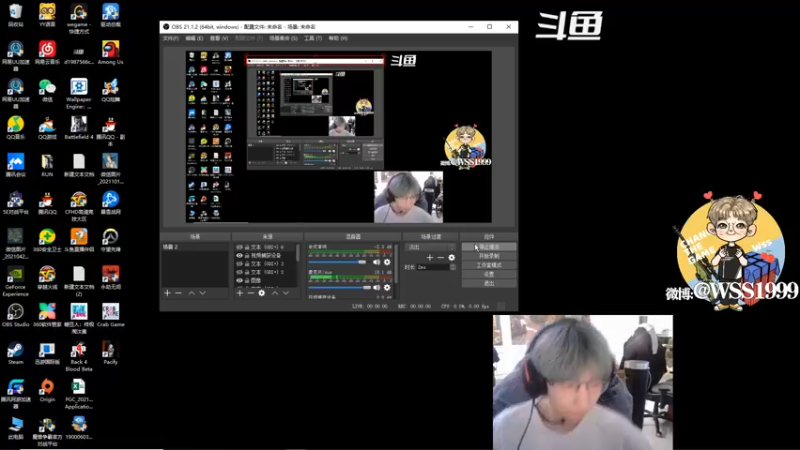Click the desktop audio volume slider
800x450 pixels.
[337, 262]
